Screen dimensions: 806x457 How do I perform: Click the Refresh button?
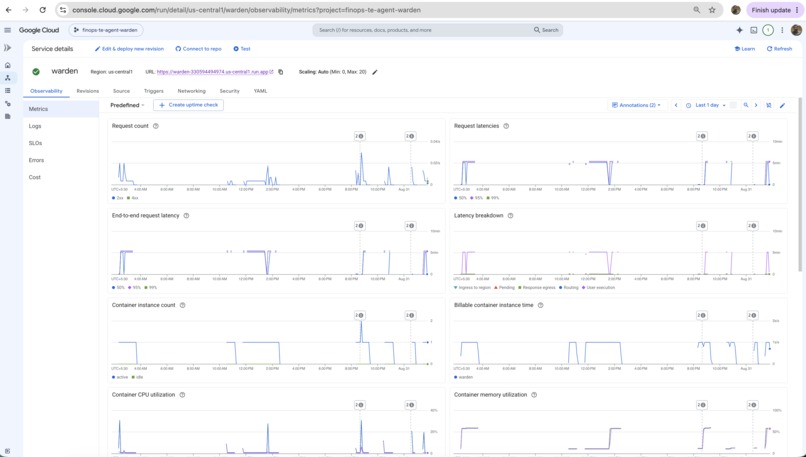coord(779,49)
